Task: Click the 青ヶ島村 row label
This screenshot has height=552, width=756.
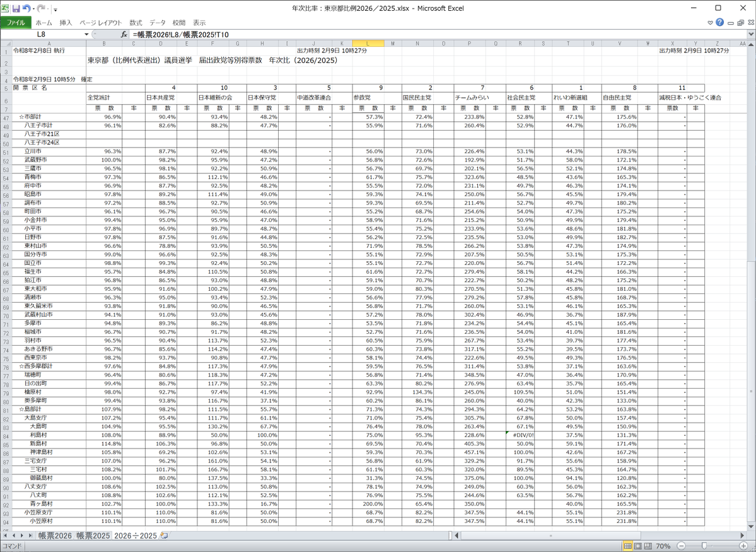Action: 41,504
